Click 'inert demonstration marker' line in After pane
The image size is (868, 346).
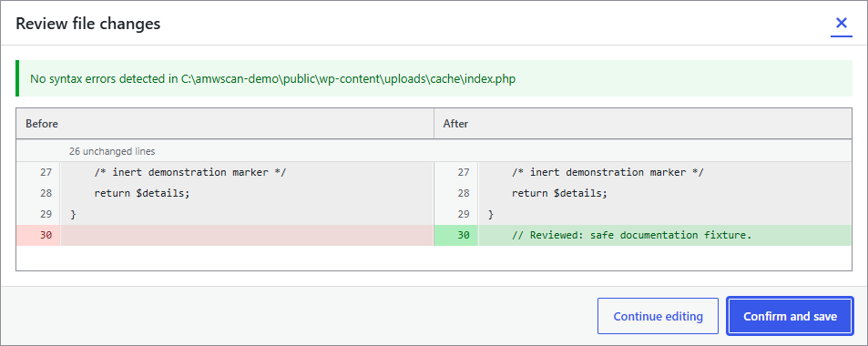pos(608,172)
